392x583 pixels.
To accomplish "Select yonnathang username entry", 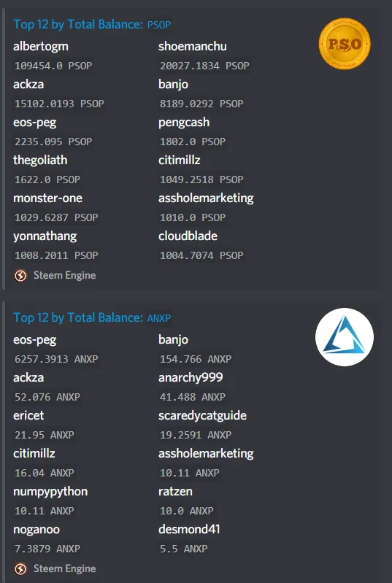I will point(45,236).
